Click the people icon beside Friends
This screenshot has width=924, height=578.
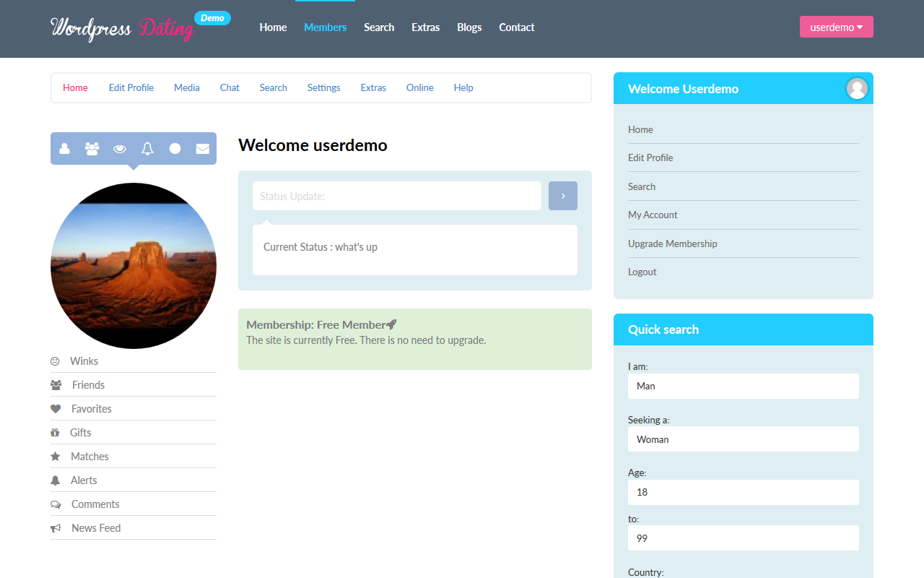point(56,385)
